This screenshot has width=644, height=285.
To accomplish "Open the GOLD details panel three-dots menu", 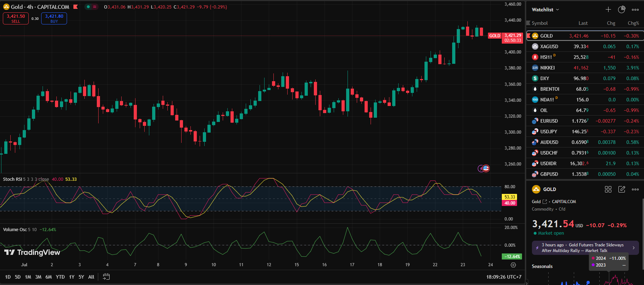I will (635, 189).
